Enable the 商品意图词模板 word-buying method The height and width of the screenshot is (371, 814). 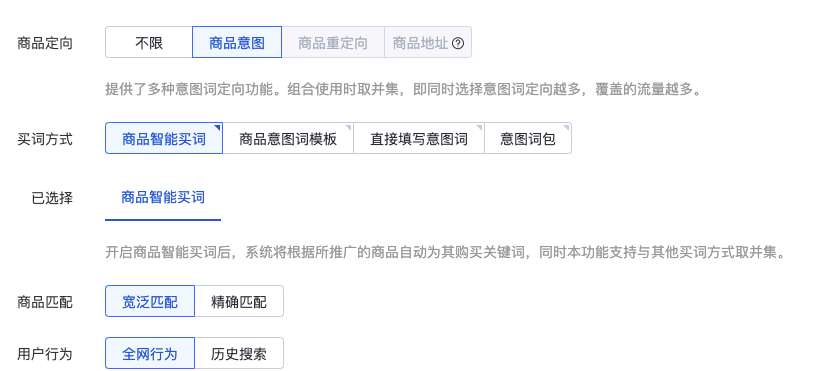[288, 139]
